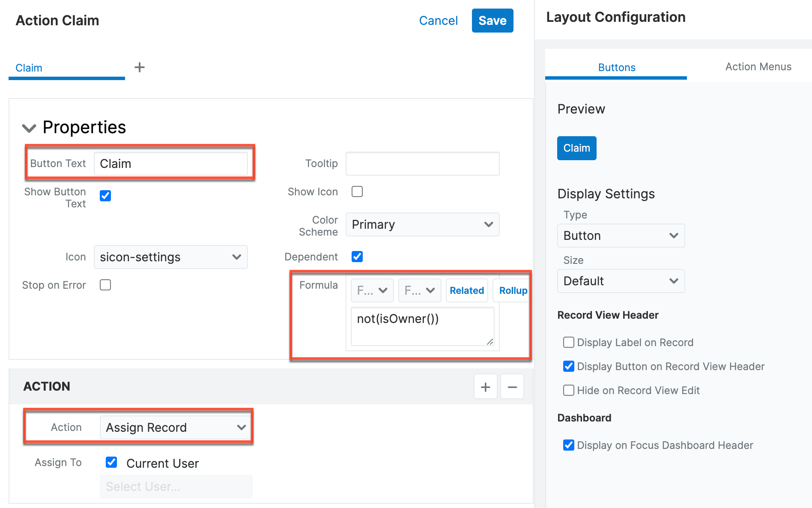This screenshot has width=812, height=508.
Task: Add a new action with plus button
Action: click(x=485, y=387)
